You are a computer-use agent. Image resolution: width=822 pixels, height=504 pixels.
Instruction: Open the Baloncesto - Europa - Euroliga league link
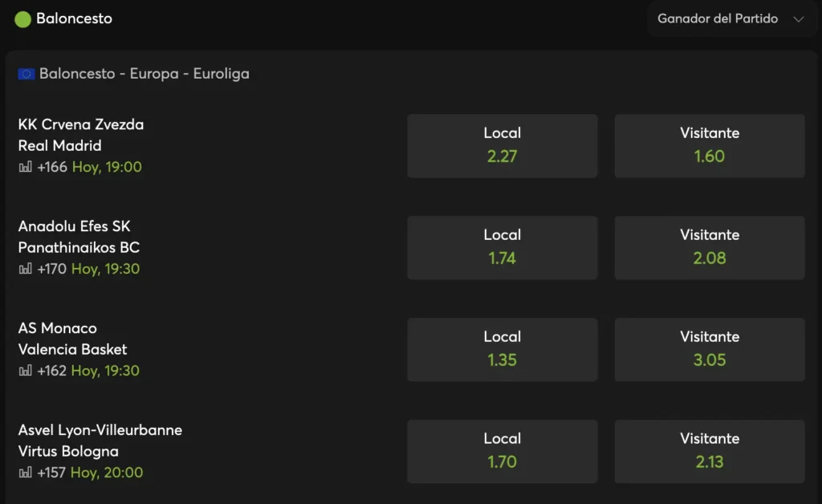point(144,74)
